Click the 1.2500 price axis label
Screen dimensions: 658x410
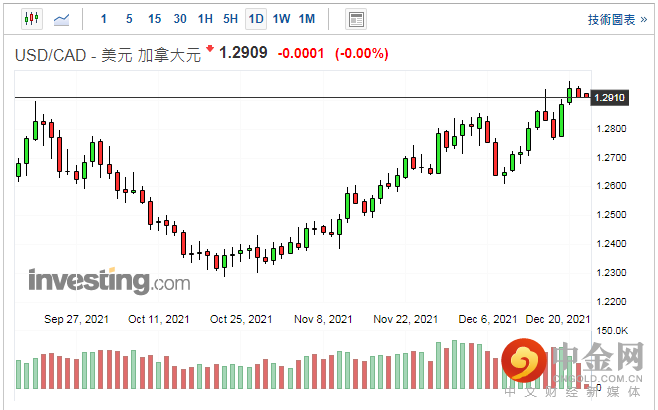click(611, 215)
